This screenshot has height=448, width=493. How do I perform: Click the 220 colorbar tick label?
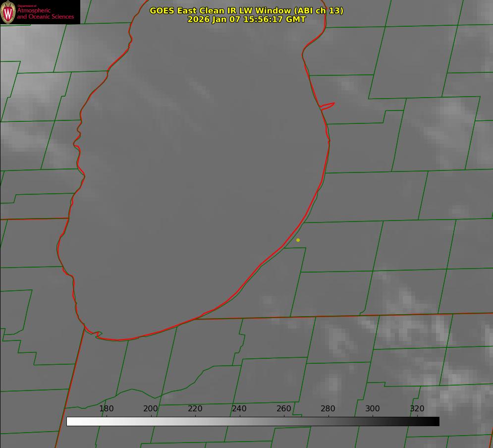pos(195,409)
